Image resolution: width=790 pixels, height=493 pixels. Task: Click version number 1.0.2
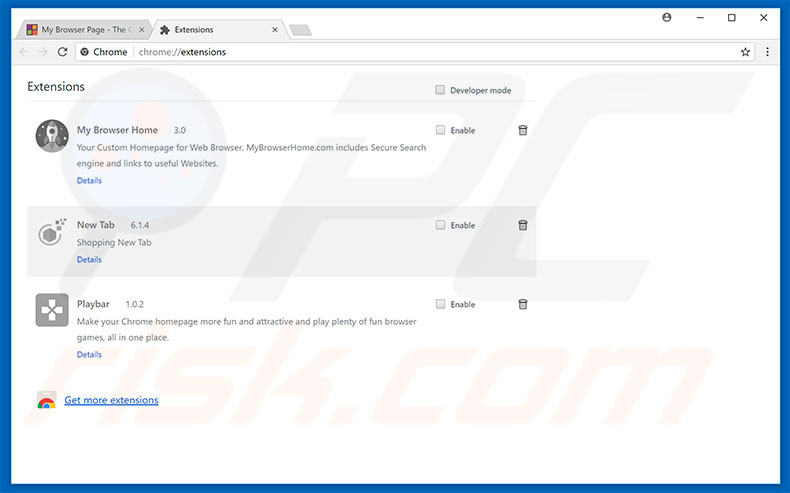coord(135,304)
